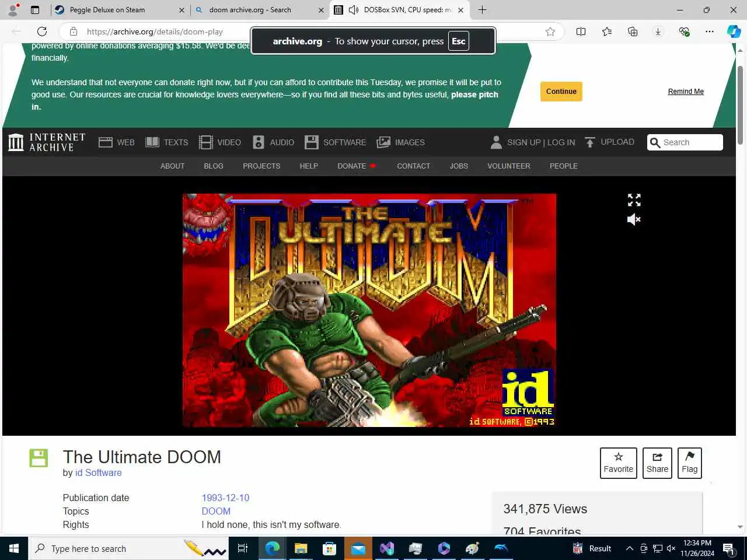Open split screen view icon

click(x=581, y=32)
